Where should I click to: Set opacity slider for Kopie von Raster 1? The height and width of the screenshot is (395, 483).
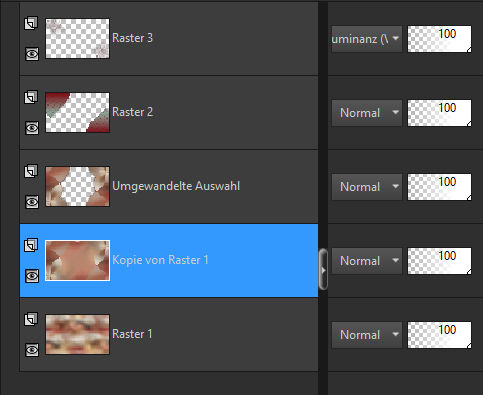[x=439, y=261]
